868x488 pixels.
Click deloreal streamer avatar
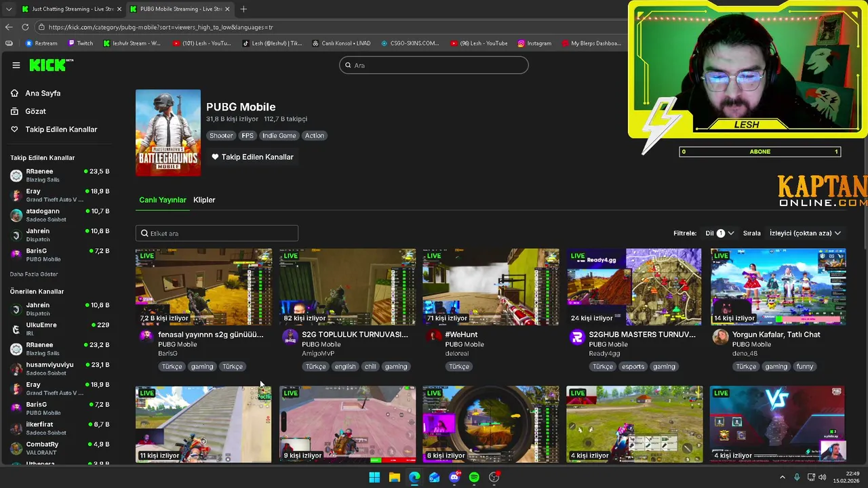click(433, 337)
